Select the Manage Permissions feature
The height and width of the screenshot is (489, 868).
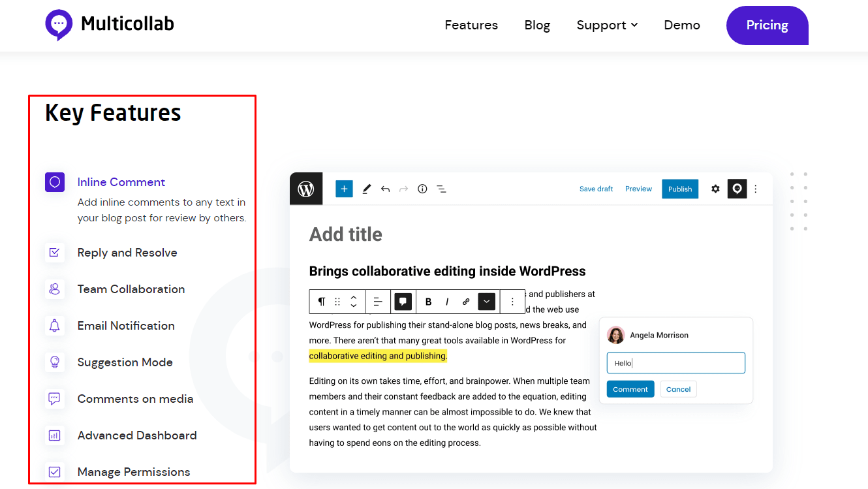(134, 472)
